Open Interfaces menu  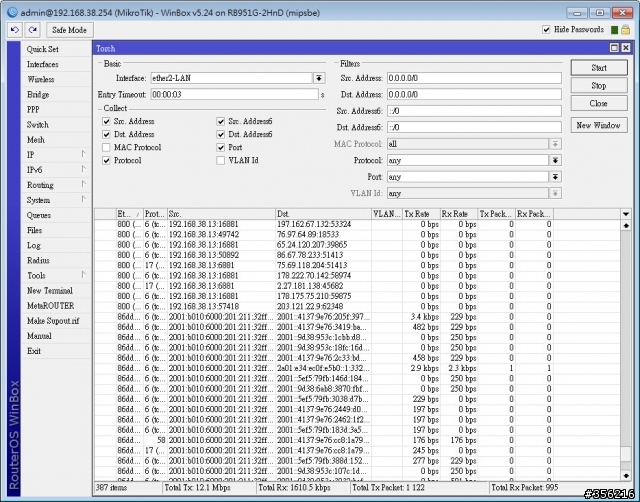56,64
